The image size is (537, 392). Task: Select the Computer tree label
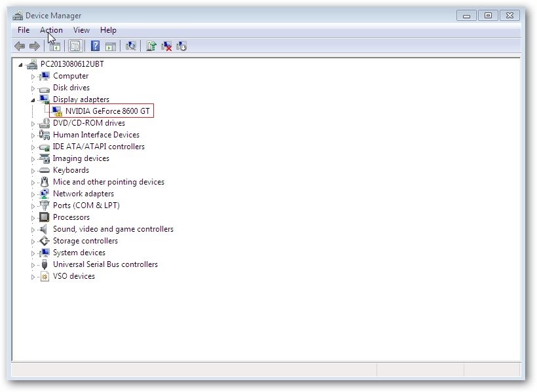point(71,76)
